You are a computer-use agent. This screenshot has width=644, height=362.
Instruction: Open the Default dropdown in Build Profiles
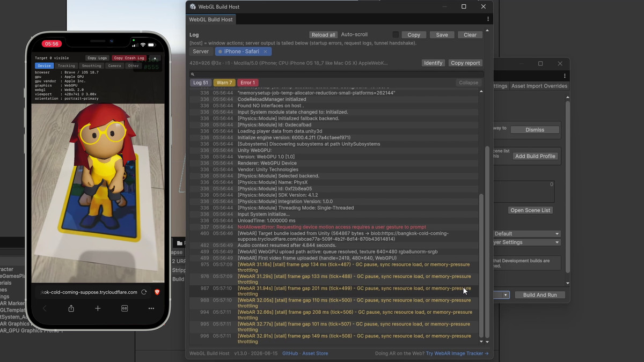[526, 234]
